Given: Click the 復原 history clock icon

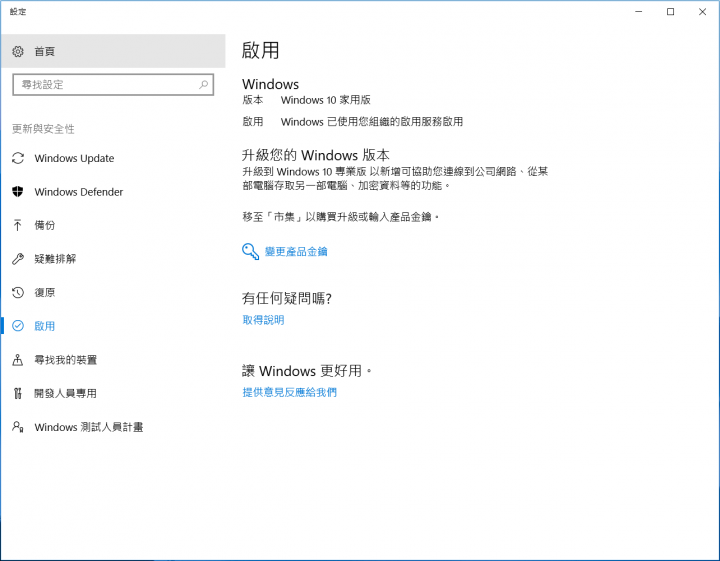Looking at the screenshot, I should (18, 292).
